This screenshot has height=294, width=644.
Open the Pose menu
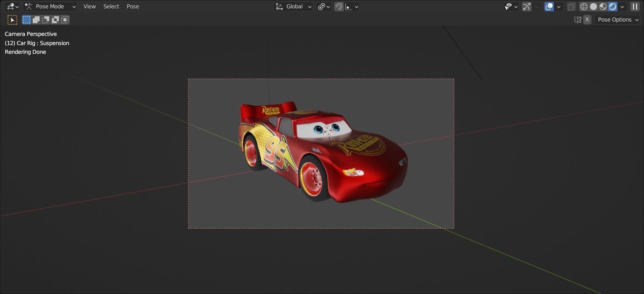[133, 6]
